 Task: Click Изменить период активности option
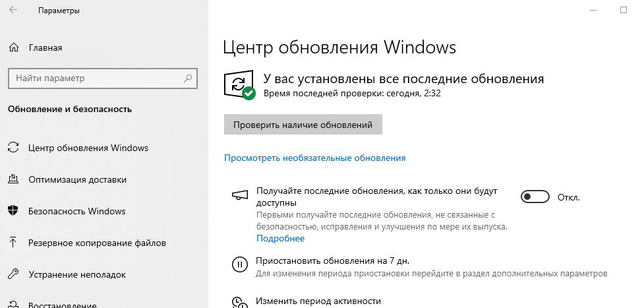pyautogui.click(x=318, y=301)
